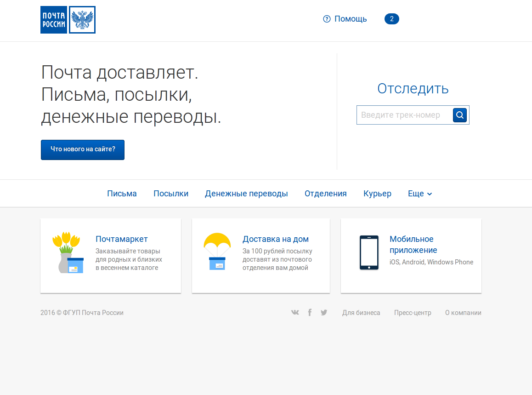Screen dimensions: 532x395
Task: Click the Что нового на сайте? button
Action: pos(83,149)
